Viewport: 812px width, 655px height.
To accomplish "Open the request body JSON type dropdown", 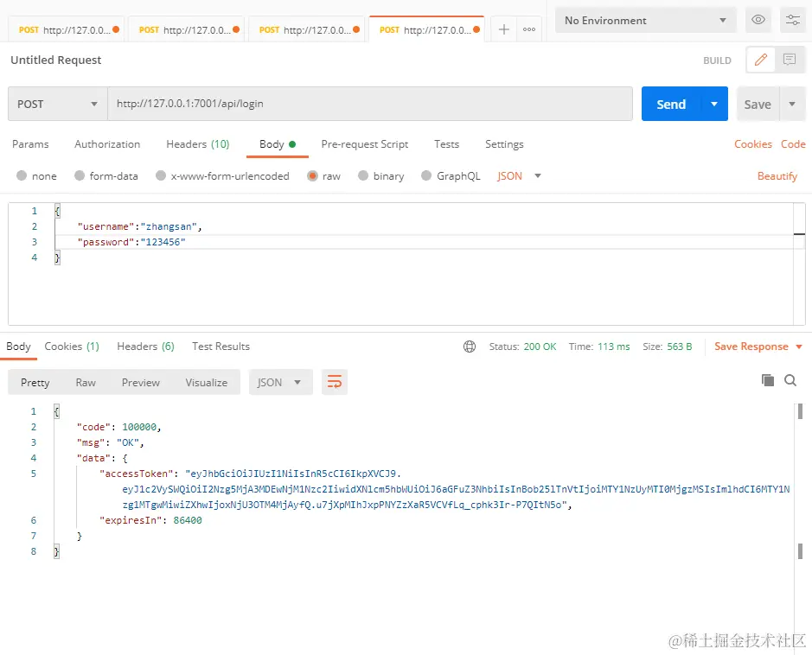I will coord(519,176).
